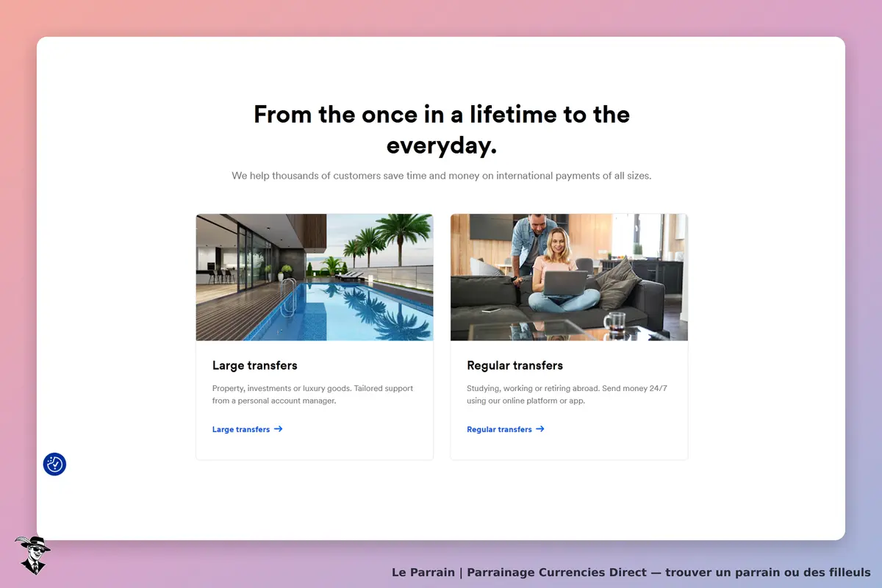Click the couple with laptop photo
Viewport: 882px width, 588px height.
click(569, 277)
